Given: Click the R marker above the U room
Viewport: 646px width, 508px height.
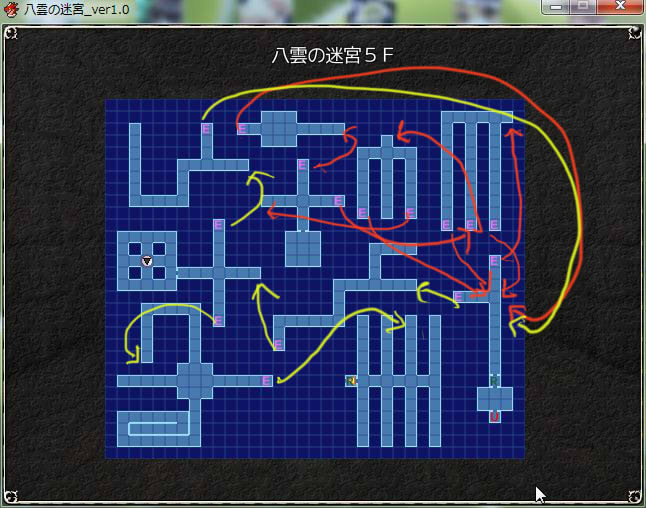Looking at the screenshot, I should 494,381.
